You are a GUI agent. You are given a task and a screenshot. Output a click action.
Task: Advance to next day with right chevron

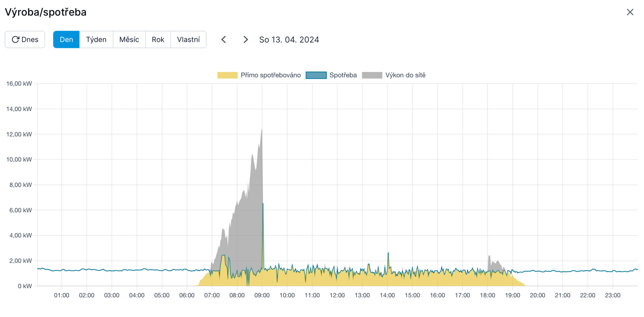246,40
